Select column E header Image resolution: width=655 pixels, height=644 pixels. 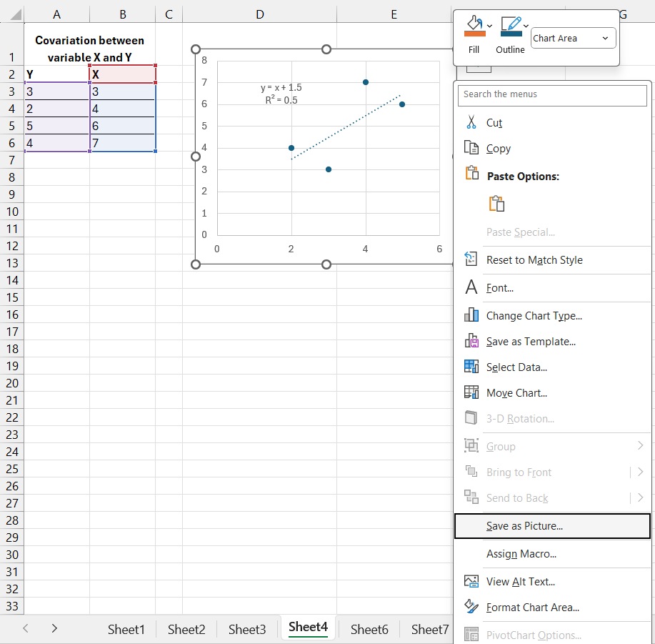click(x=394, y=14)
